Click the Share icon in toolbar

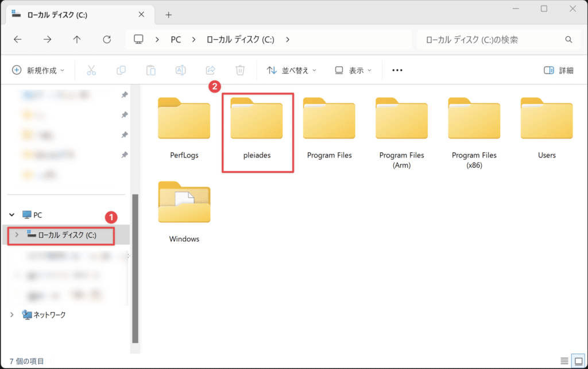coord(210,71)
